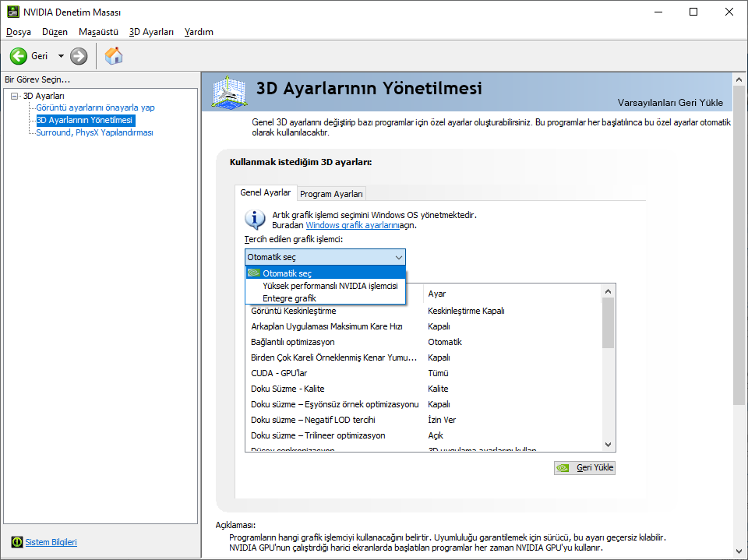This screenshot has width=748, height=560.
Task: Click the Keskinleştirme Kapalı value
Action: tap(466, 311)
